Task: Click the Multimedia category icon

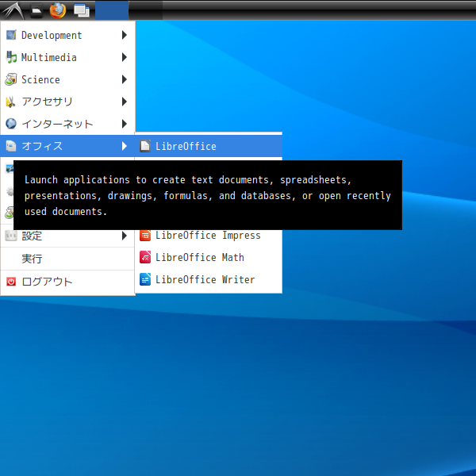Action: coord(11,57)
